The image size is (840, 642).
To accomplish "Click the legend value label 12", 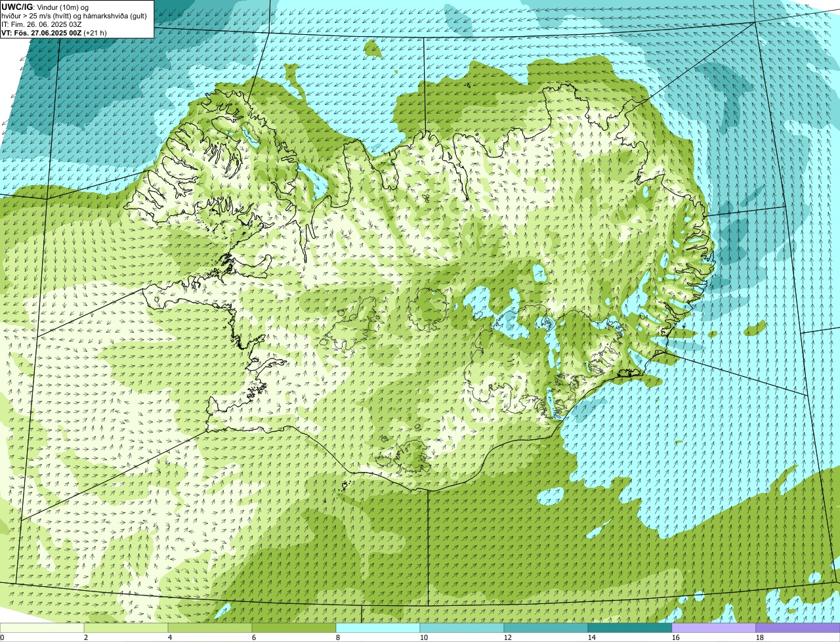I will pos(508,637).
